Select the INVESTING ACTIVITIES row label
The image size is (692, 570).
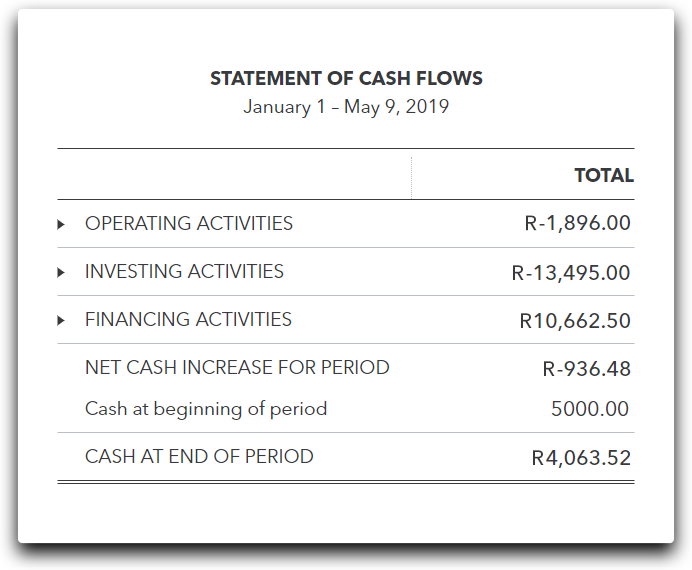(184, 272)
